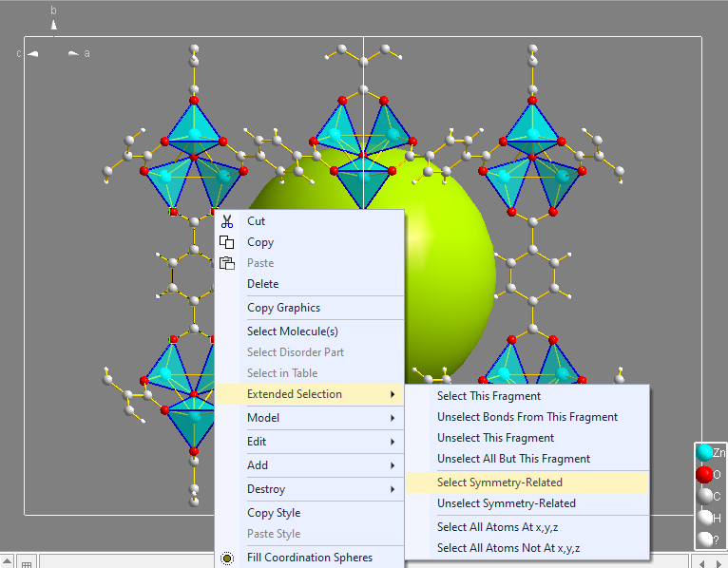Click the H atom legend sphere
The image size is (728, 568).
coord(704,517)
